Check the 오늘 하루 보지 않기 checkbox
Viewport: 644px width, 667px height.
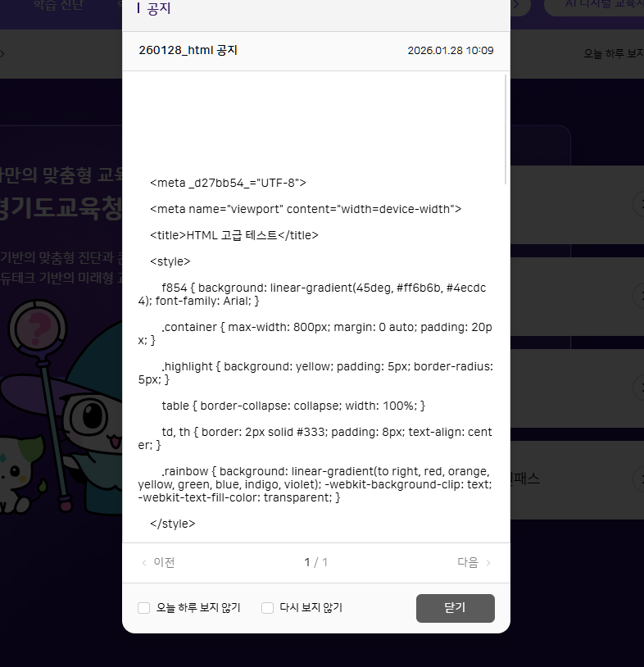[144, 608]
